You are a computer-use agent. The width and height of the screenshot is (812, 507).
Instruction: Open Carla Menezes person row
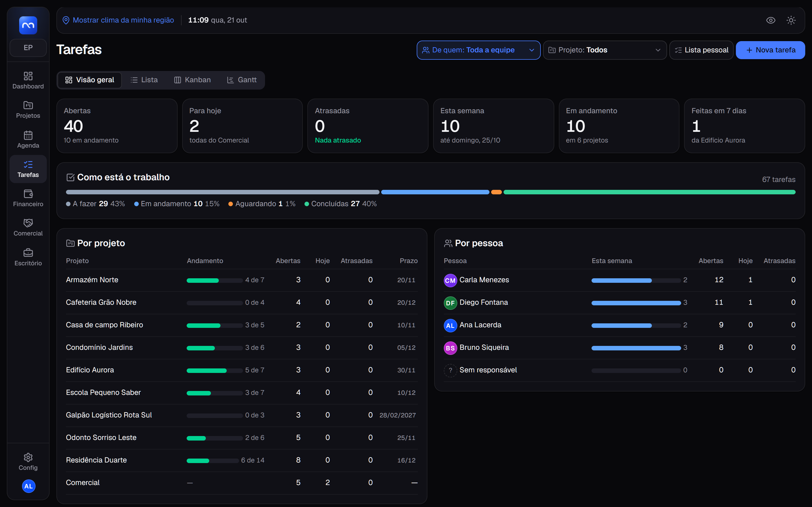(x=619, y=280)
